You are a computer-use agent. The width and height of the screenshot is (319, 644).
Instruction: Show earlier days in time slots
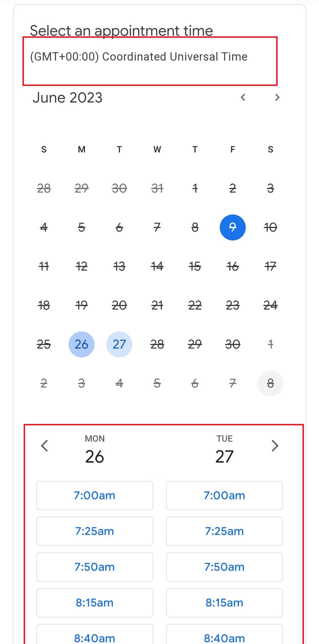click(45, 446)
